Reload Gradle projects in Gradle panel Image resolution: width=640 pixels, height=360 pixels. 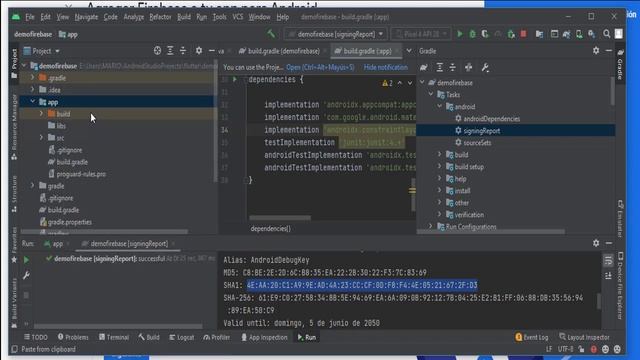coord(424,67)
